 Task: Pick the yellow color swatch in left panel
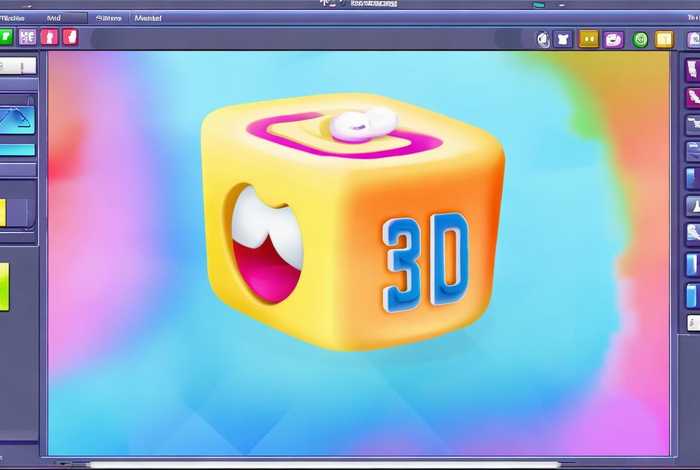click(3, 212)
